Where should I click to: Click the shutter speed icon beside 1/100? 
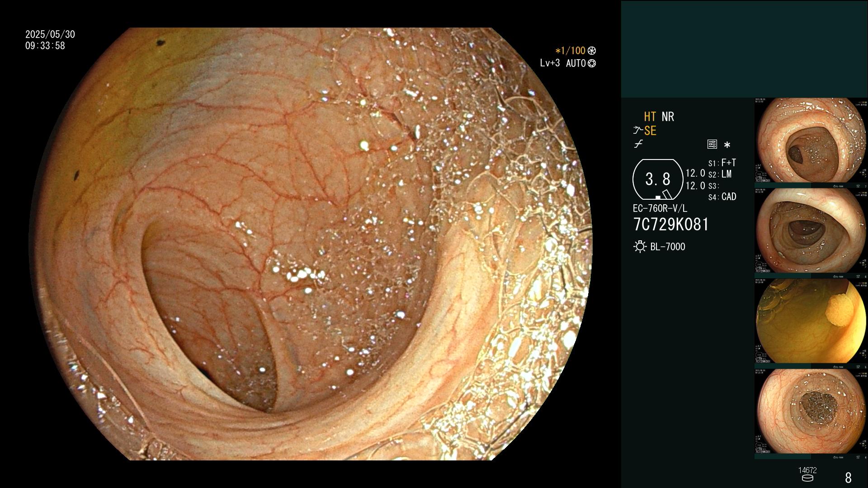(591, 51)
